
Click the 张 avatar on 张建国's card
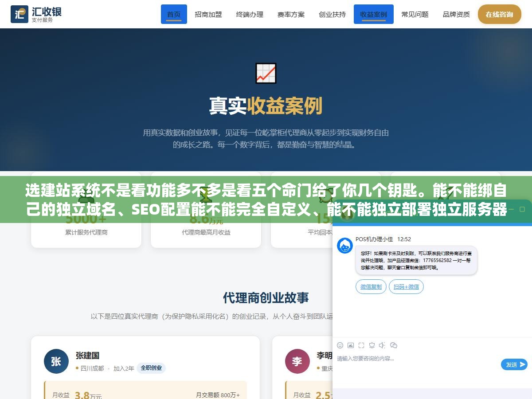56,361
